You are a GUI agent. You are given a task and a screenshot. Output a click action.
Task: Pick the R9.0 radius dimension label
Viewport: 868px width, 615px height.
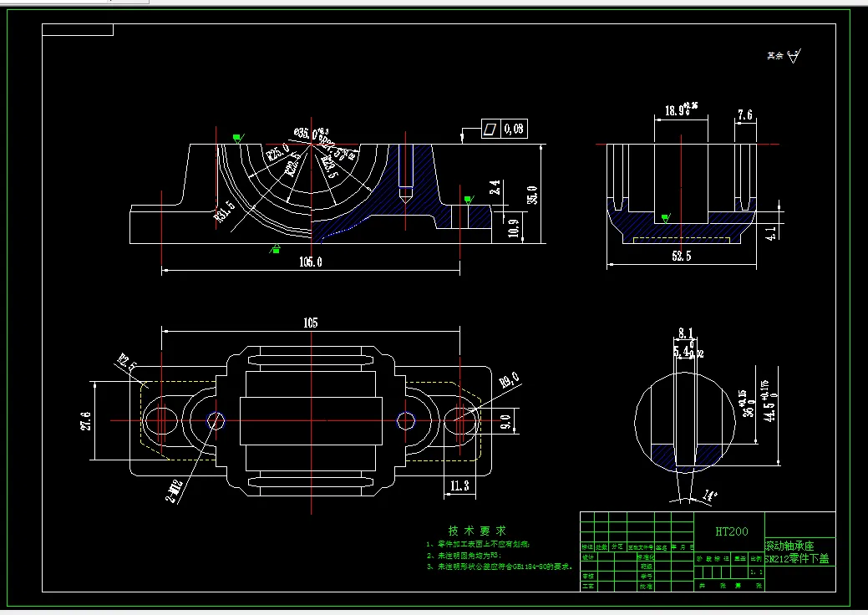[510, 380]
